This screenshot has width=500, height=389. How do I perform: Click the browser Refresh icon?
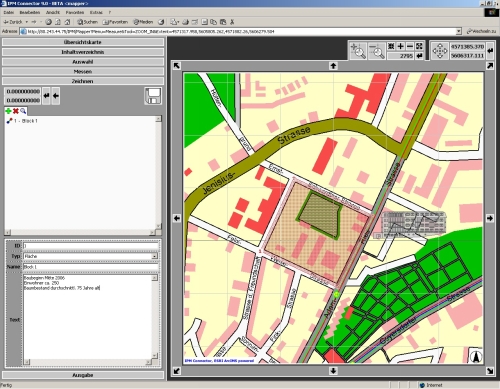pyautogui.click(x=58, y=22)
